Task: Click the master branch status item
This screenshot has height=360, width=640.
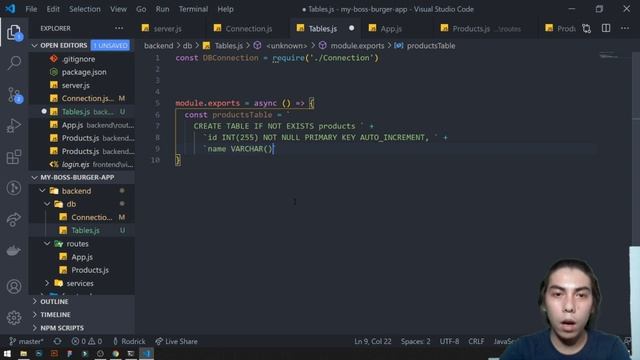Action: point(27,341)
